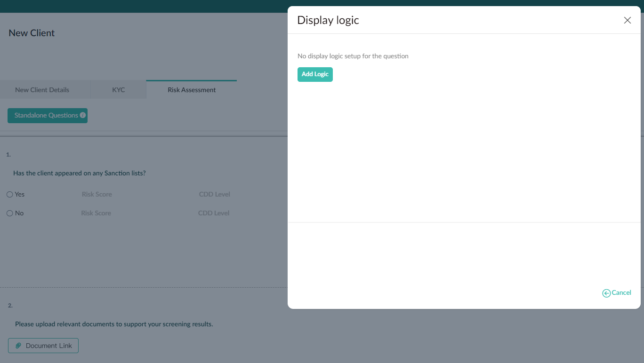Click the Document Link button
The image size is (644, 363).
[x=43, y=346]
